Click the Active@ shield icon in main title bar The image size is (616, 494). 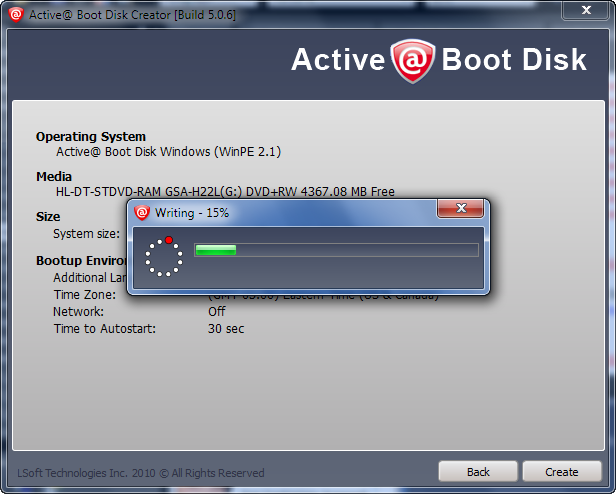[x=16, y=15]
